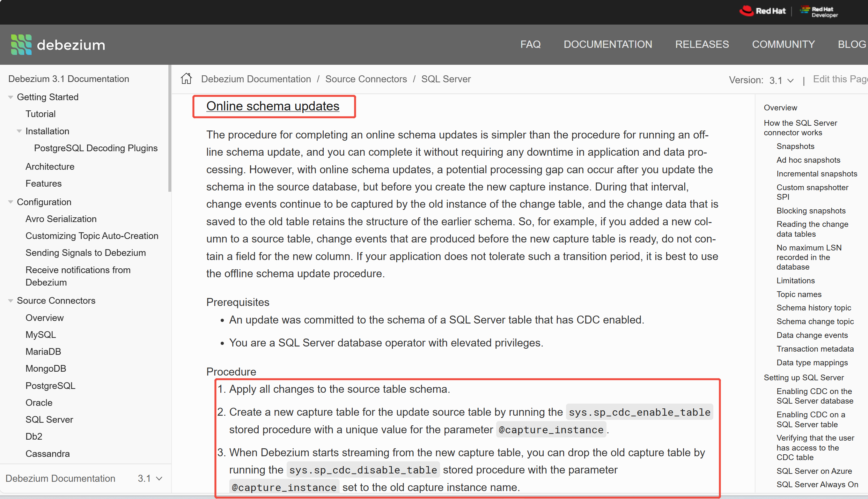
Task: Open the Red Hat Developer logo link
Action: coord(819,12)
